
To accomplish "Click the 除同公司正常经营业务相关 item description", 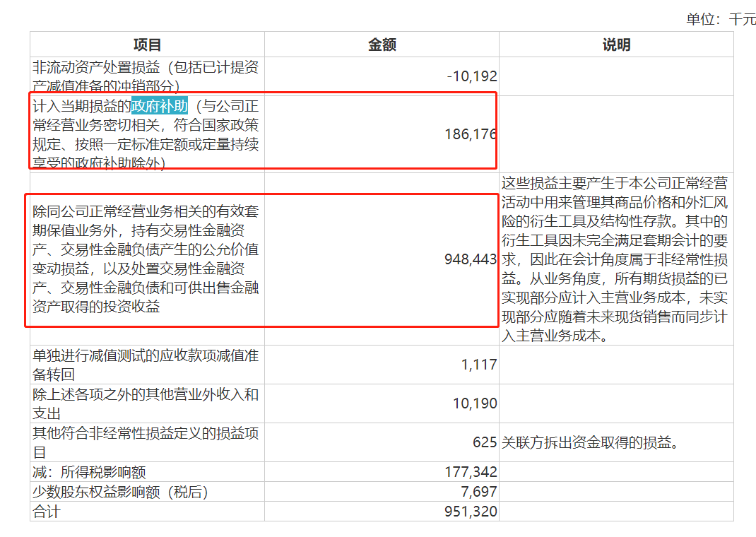I will (146, 259).
